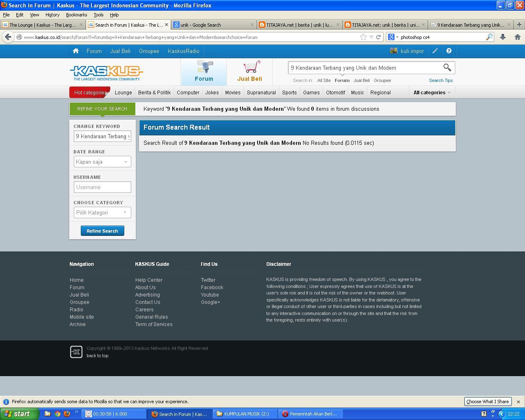Open the History menu
Image resolution: width=525 pixels, height=420 pixels.
pyautogui.click(x=52, y=15)
